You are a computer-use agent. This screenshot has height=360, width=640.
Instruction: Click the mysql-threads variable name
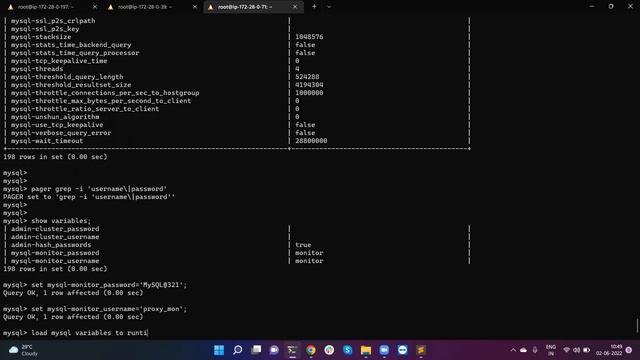pyautogui.click(x=37, y=69)
